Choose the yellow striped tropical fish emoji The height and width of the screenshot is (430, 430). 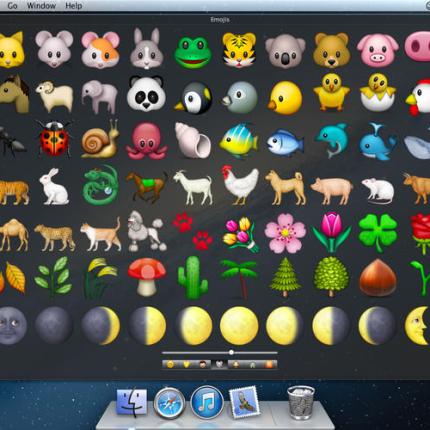pyautogui.click(x=239, y=141)
